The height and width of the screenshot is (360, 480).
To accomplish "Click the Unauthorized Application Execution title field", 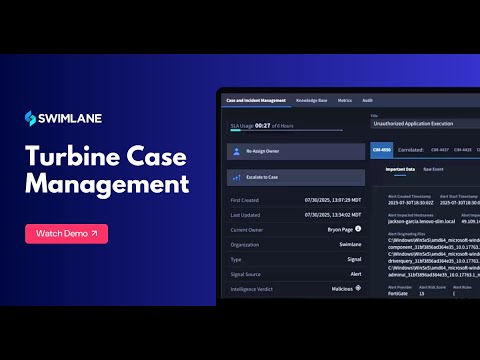I will point(425,124).
